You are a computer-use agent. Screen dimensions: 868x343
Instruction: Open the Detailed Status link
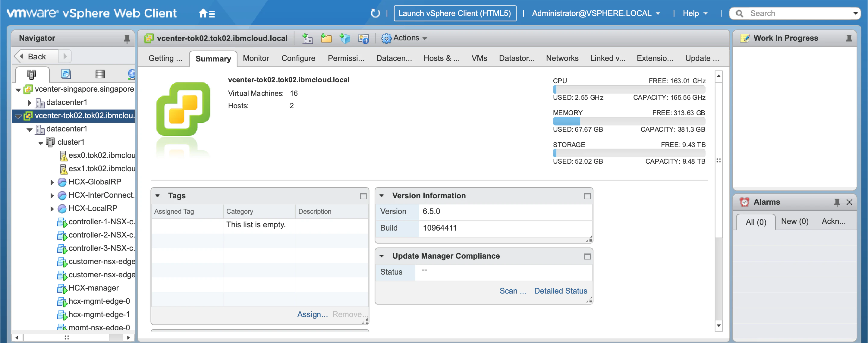pyautogui.click(x=560, y=291)
